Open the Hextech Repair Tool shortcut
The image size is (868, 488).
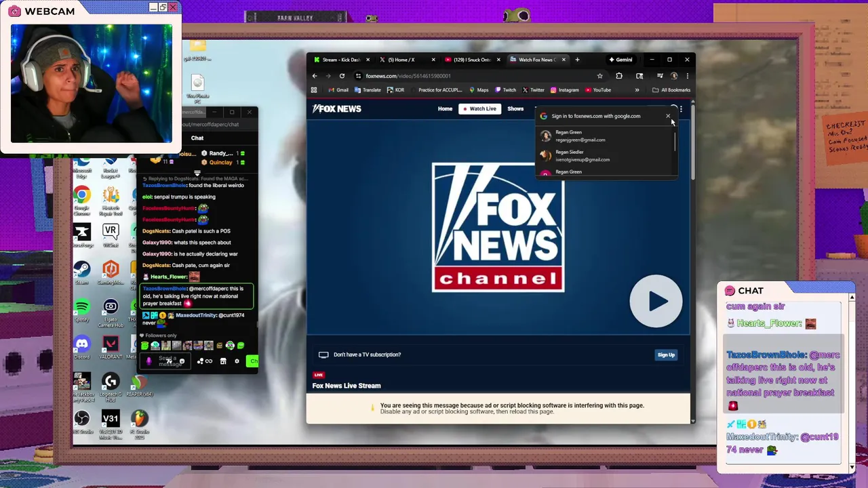pos(111,202)
